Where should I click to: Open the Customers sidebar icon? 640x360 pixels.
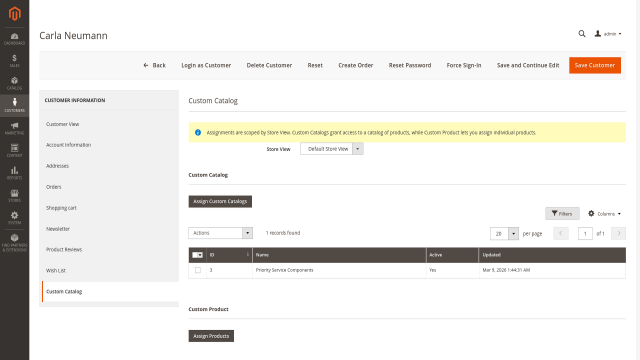point(14,105)
